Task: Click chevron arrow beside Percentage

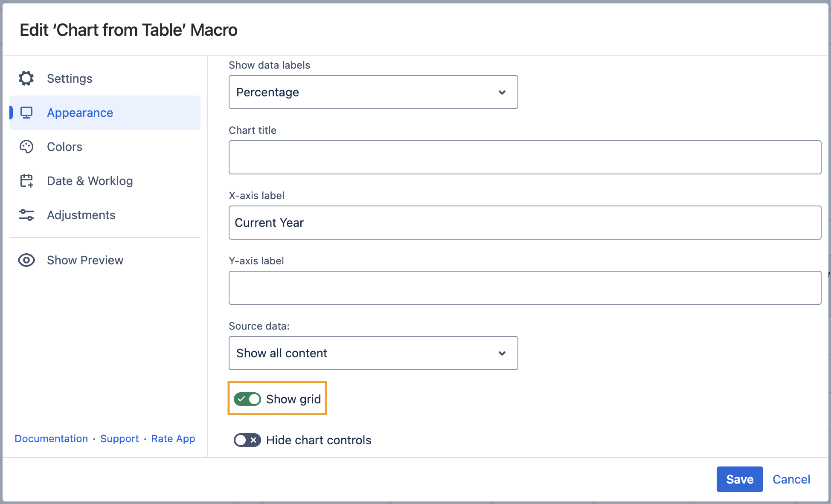Action: [502, 92]
